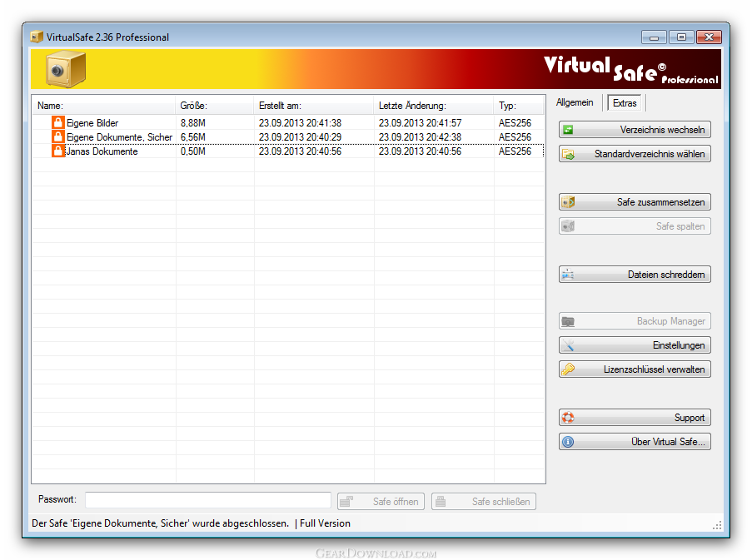This screenshot has height=560, width=752.
Task: Click the safe icon on Safe zusammensetzen
Action: point(568,202)
